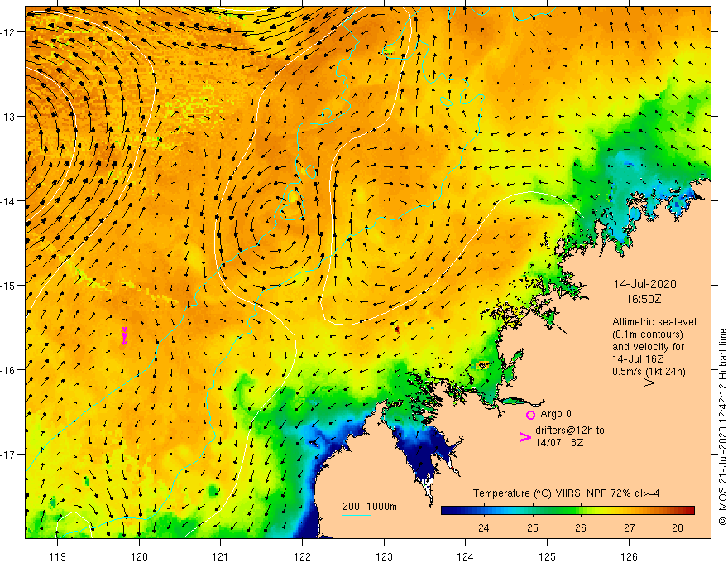Click the 26 value on temperature scale
Screen dimensions: 728x563
(581, 528)
